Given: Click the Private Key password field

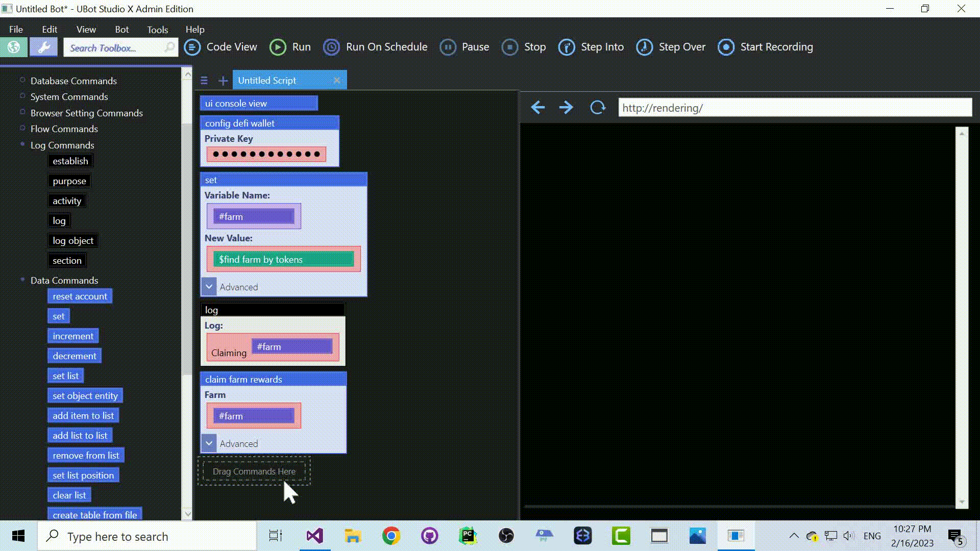Looking at the screenshot, I should click(x=266, y=154).
